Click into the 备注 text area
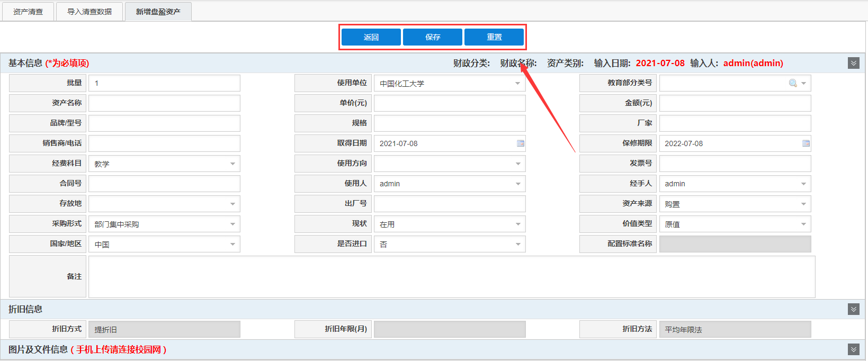This screenshot has width=868, height=361. (451, 277)
